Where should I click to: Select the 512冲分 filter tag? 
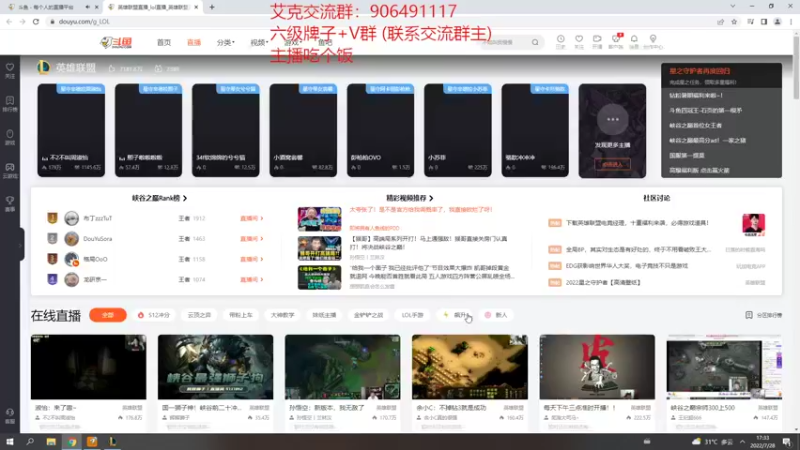[154, 315]
